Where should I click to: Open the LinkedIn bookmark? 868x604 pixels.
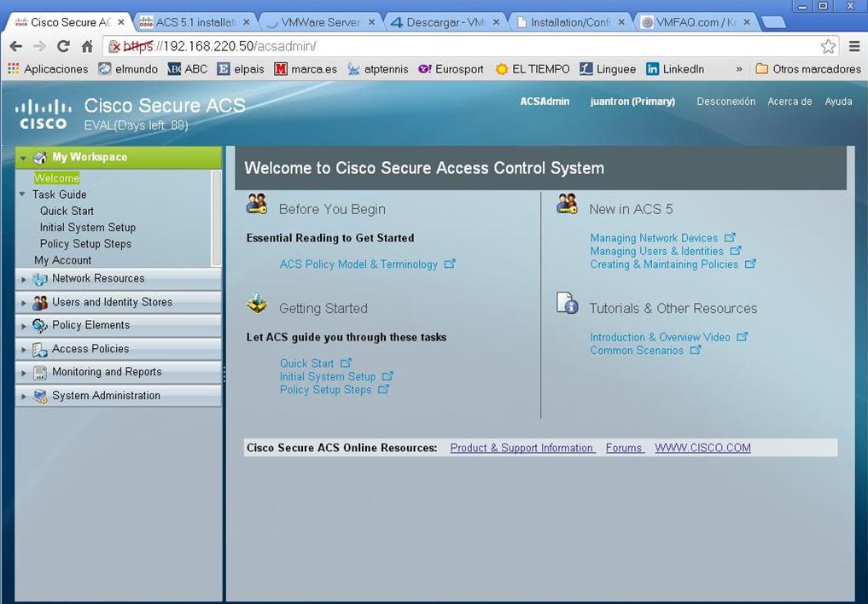click(675, 69)
